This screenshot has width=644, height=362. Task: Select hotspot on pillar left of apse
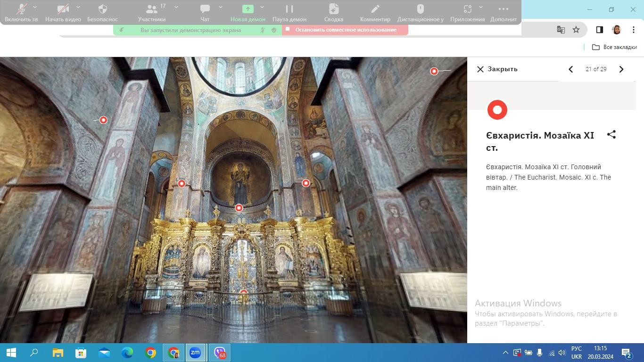click(x=182, y=183)
